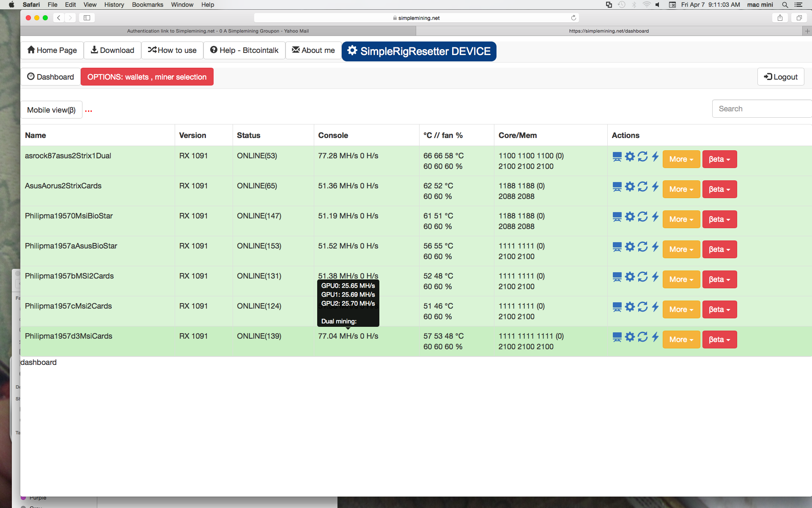Expand More dropdown for Philipma1957d3MsiCards
The width and height of the screenshot is (812, 508).
coord(681,340)
